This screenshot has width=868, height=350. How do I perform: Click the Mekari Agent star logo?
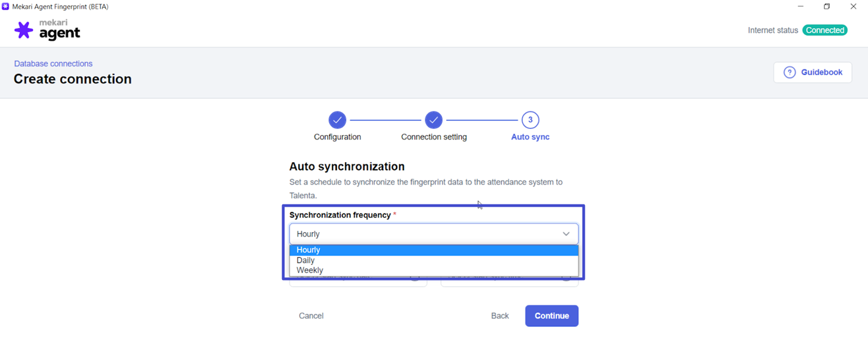23,30
